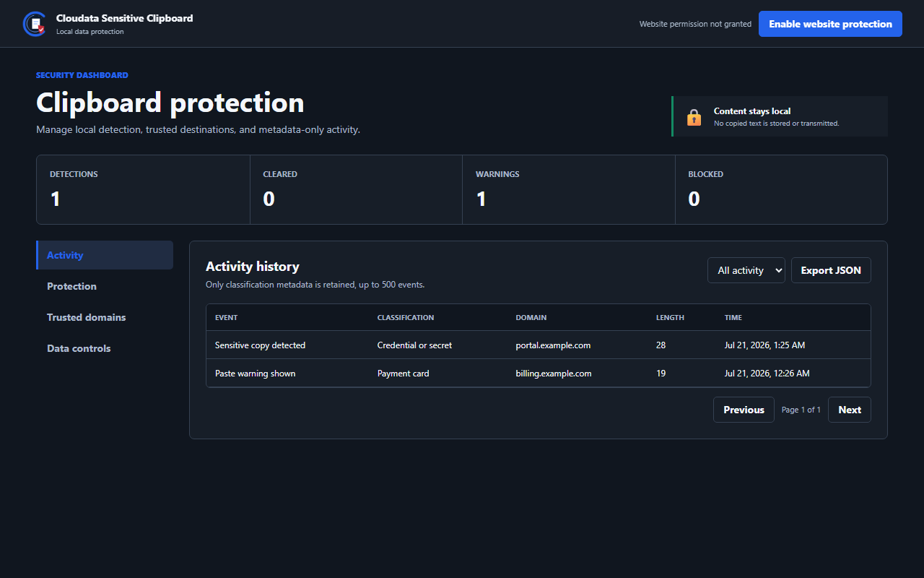Click the Blocked stat card
This screenshot has height=578, width=924.
click(781, 189)
